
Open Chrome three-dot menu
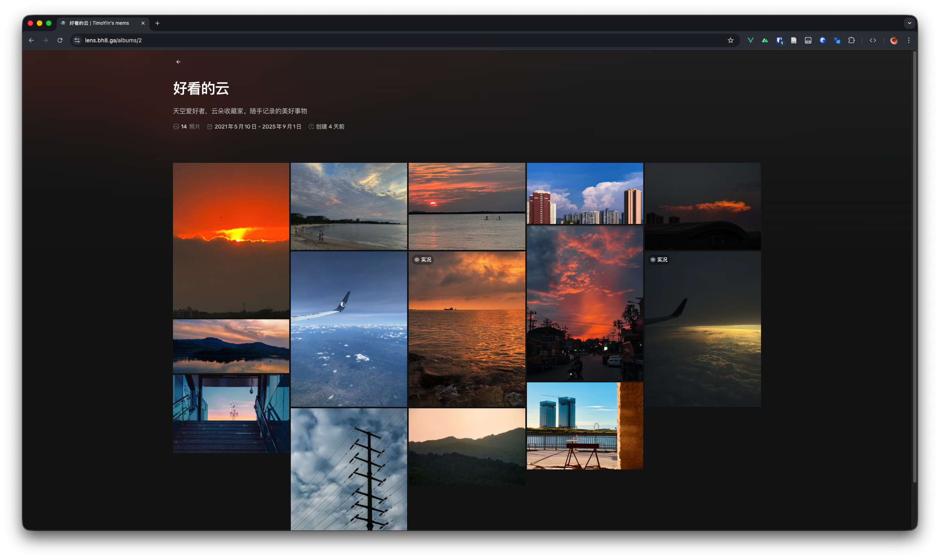(909, 40)
